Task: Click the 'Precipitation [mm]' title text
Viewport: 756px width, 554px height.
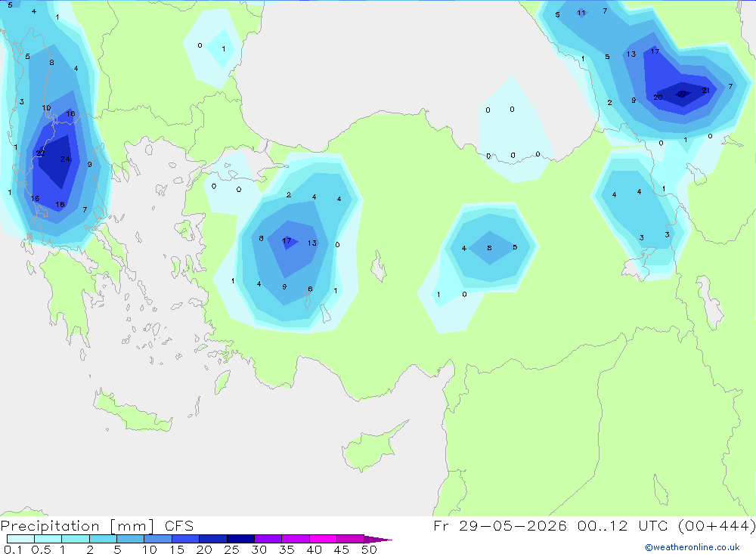Action: [x=77, y=526]
